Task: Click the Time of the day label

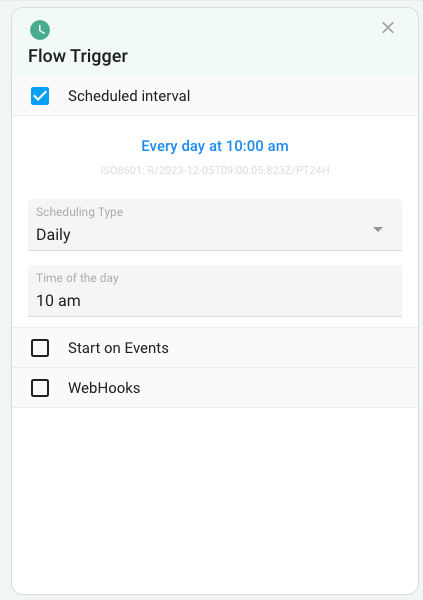Action: [x=77, y=278]
